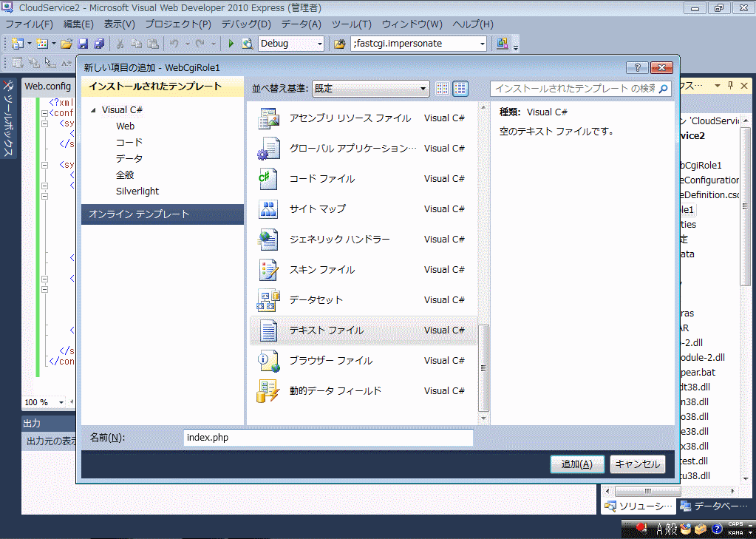
Task: Select the スキン ファイル template icon
Action: [x=268, y=270]
